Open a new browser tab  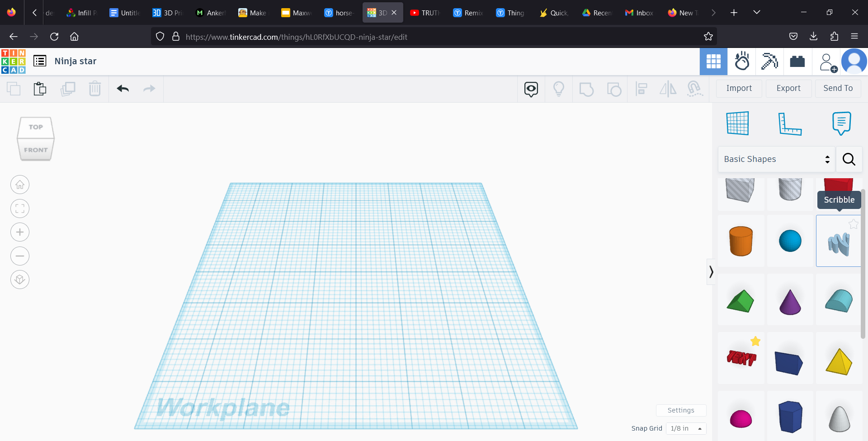[x=734, y=13]
